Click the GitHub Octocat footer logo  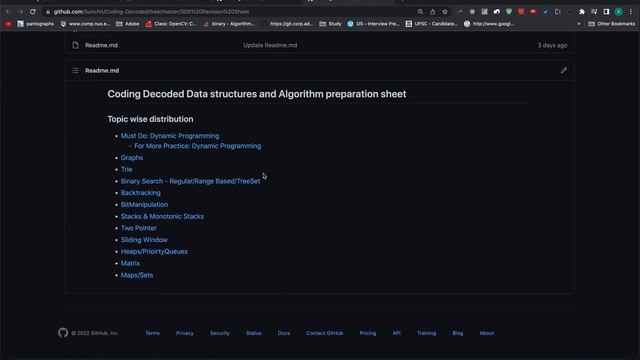(x=63, y=333)
